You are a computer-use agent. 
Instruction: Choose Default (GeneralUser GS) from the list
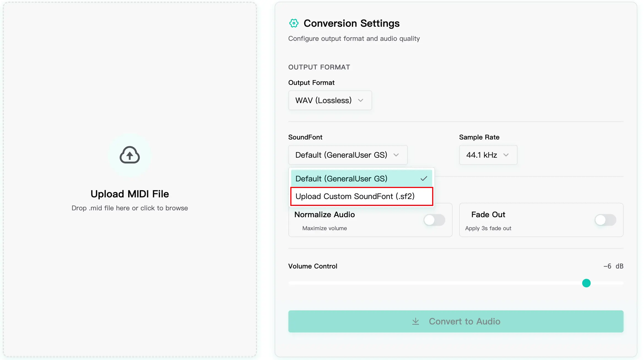point(342,179)
